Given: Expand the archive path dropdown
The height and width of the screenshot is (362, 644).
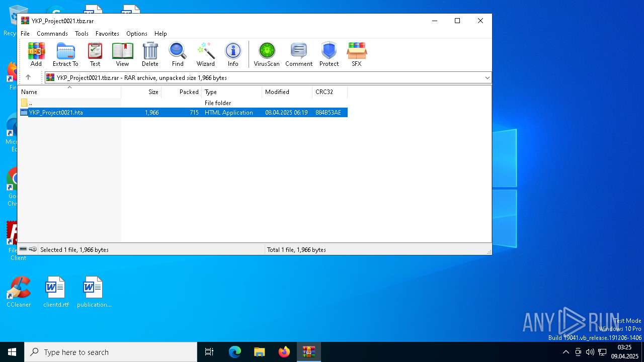Looking at the screenshot, I should [x=487, y=78].
